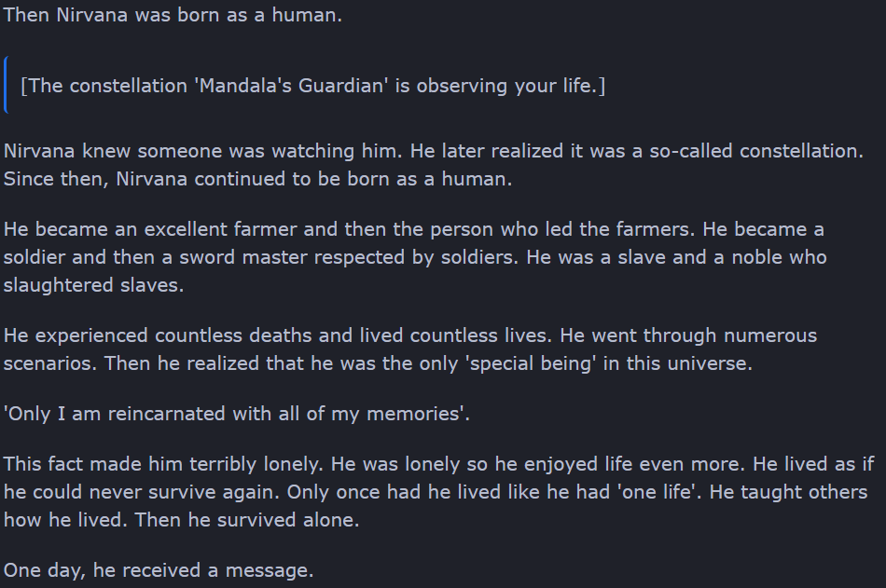This screenshot has width=886, height=588.
Task: Click the sentence 'Nirvana knew someone was watching him.'
Action: pos(204,151)
